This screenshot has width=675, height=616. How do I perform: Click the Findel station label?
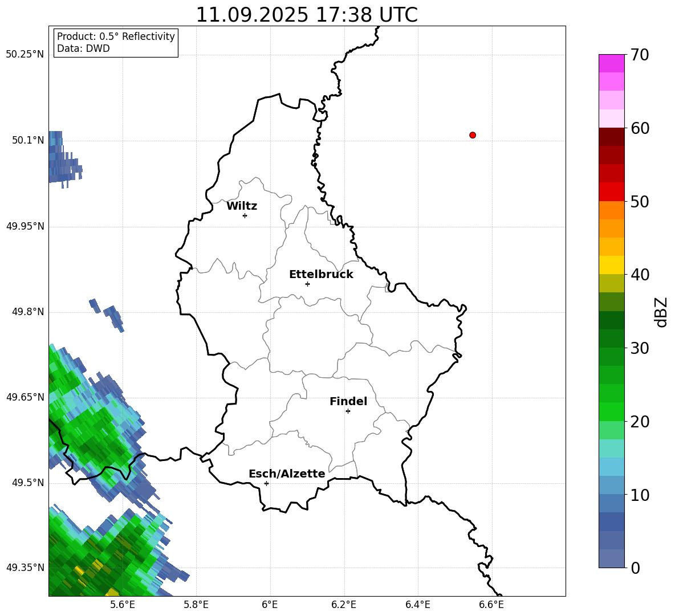(348, 401)
